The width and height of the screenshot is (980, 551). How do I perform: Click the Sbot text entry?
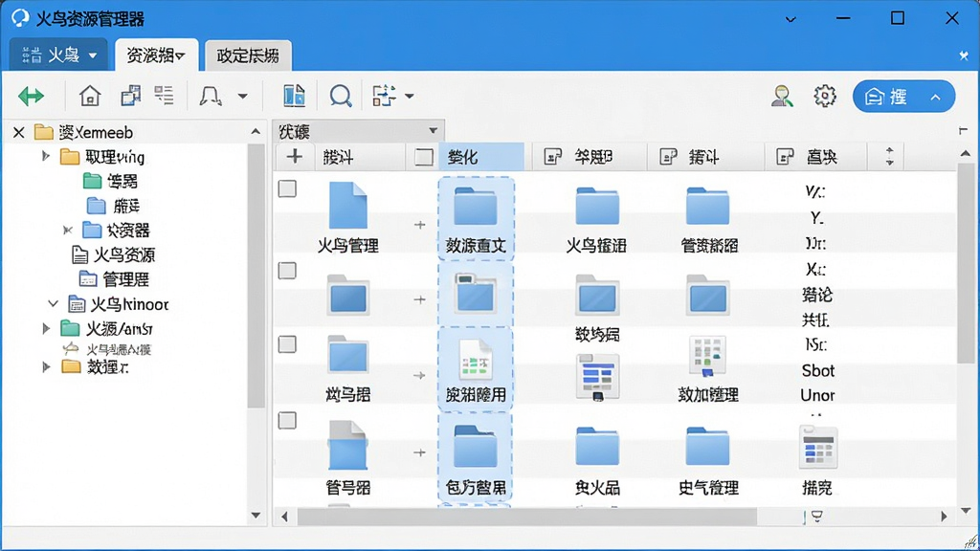click(x=817, y=371)
